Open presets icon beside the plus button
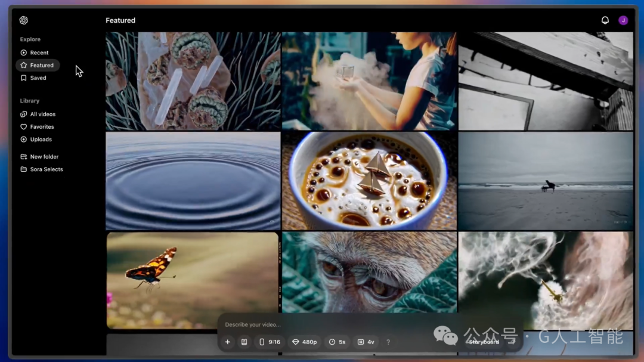 point(244,342)
